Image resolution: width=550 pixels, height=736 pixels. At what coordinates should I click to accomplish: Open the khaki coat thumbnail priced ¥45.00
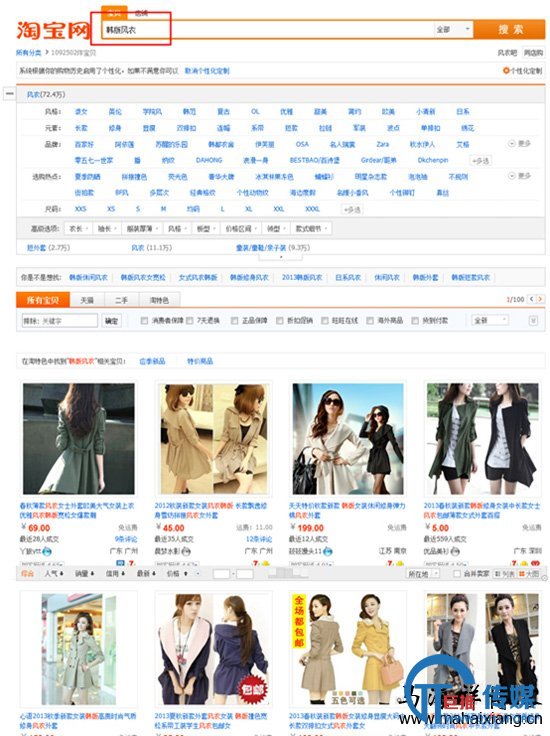tap(214, 438)
